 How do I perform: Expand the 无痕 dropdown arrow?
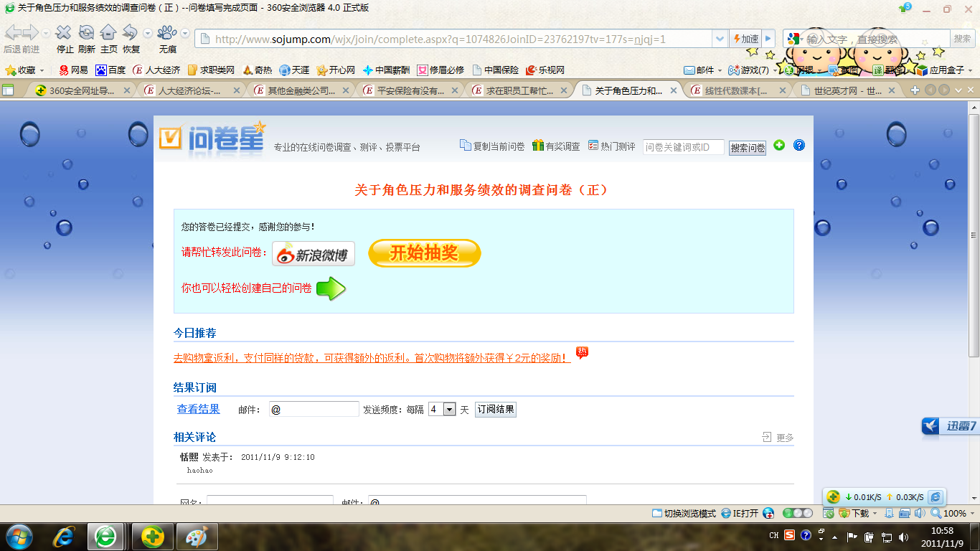coord(184,33)
